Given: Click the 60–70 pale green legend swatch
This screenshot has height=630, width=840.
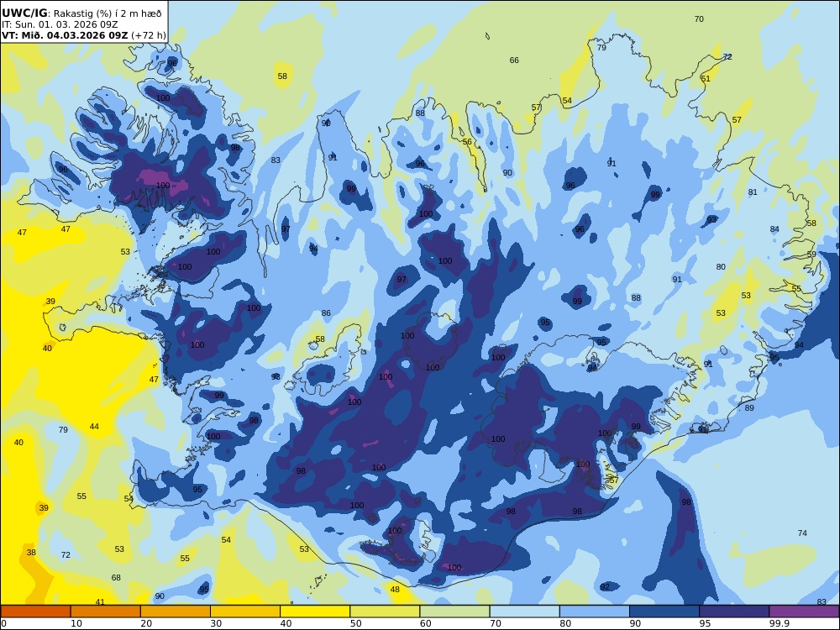Looking at the screenshot, I should click(454, 612).
